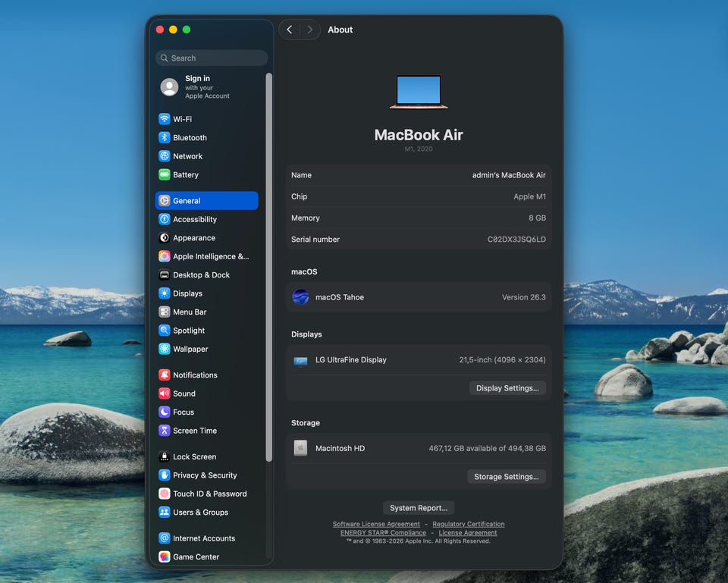728x583 pixels.
Task: Open Software License Agreement link
Action: pos(376,524)
